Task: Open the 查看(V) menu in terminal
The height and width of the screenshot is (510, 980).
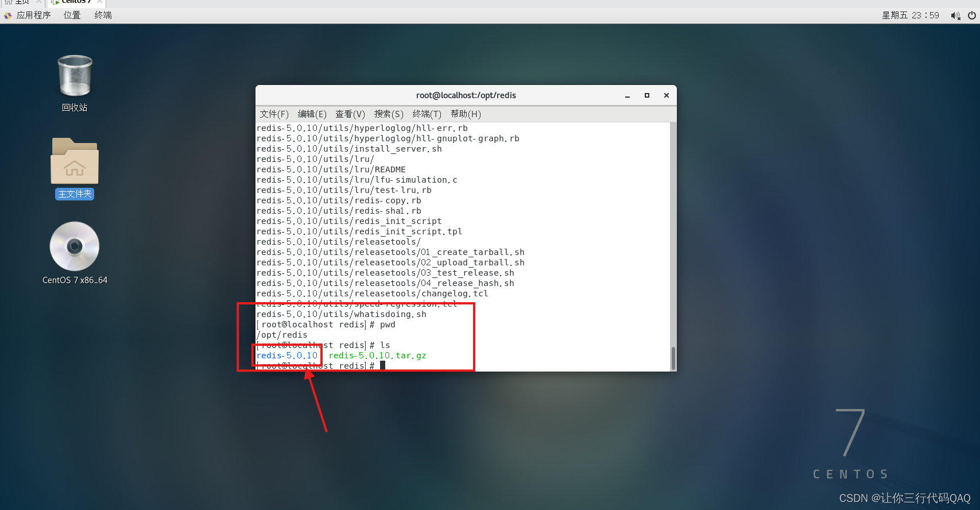Action: 350,114
